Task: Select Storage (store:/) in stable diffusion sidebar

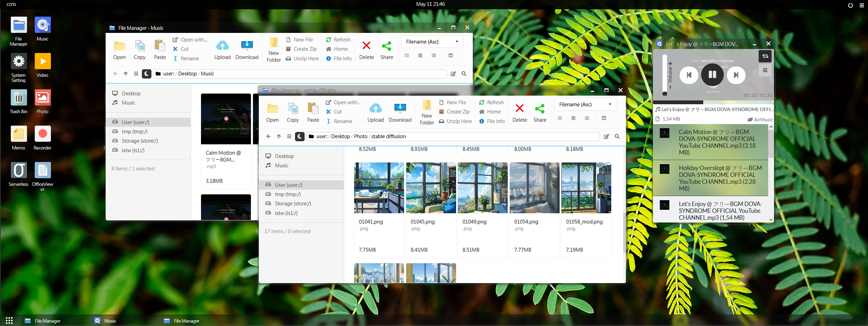Action: tap(293, 204)
